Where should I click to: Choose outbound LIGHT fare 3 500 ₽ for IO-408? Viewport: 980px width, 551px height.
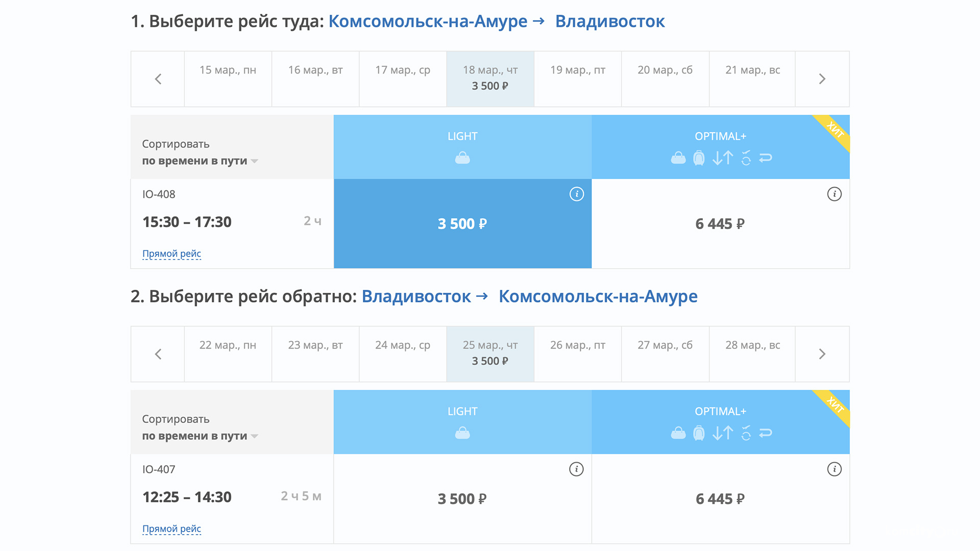pos(462,223)
